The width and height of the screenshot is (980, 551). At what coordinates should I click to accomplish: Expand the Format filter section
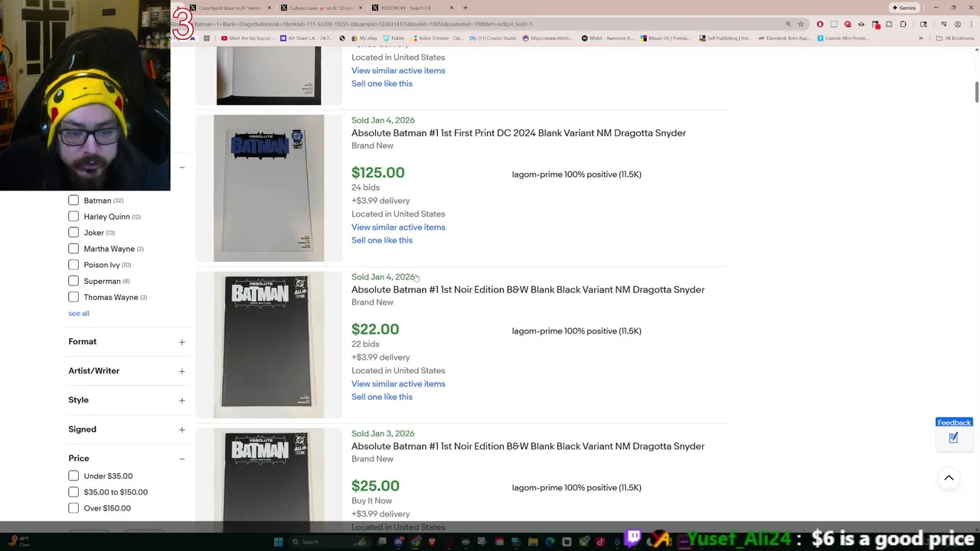click(x=181, y=342)
